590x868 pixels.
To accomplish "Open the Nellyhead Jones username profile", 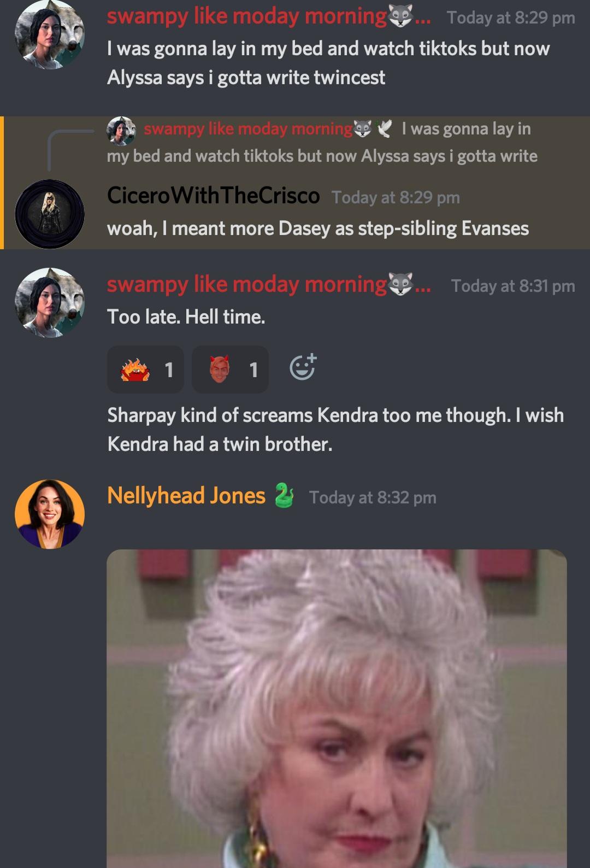I will pos(186,496).
